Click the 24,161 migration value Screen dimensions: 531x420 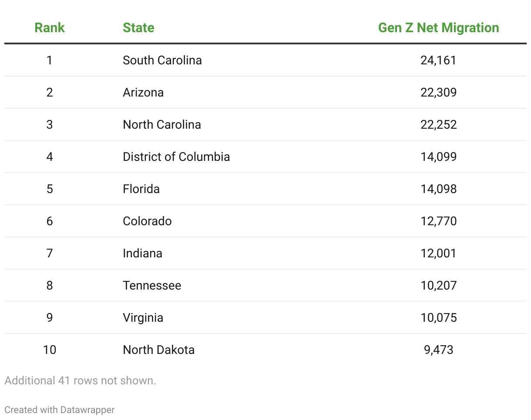coord(439,60)
